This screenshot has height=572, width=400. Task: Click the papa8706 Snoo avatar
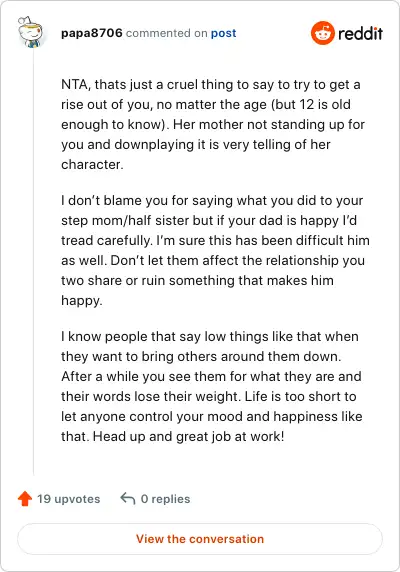pyautogui.click(x=31, y=32)
